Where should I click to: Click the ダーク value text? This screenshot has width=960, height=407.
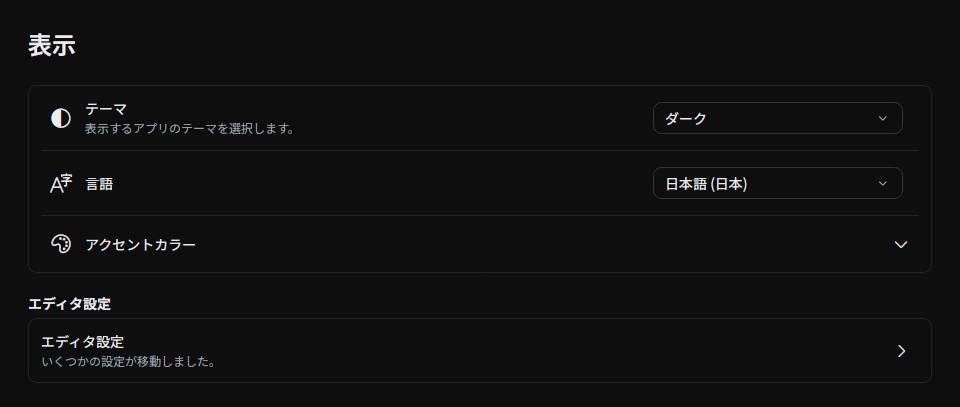point(686,119)
